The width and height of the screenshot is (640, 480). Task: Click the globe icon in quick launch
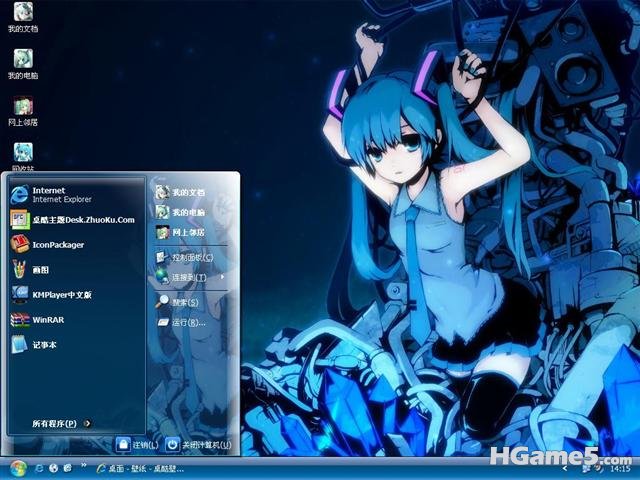53,468
